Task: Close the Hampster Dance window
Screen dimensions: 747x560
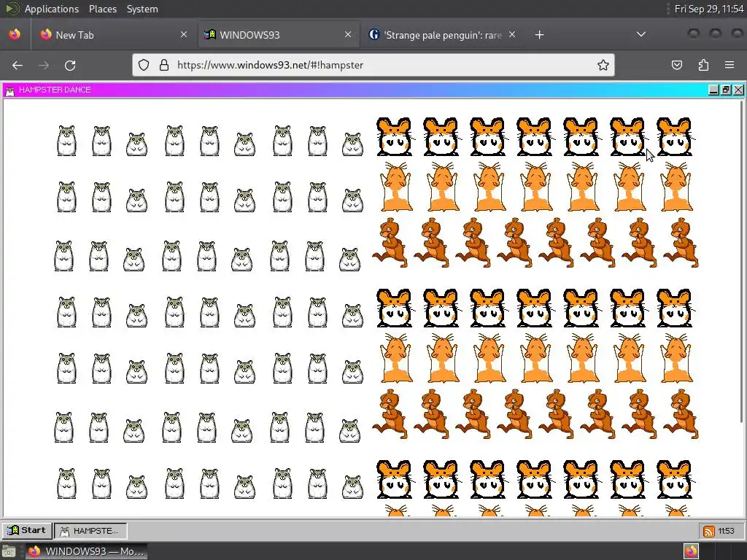Action: (x=738, y=90)
